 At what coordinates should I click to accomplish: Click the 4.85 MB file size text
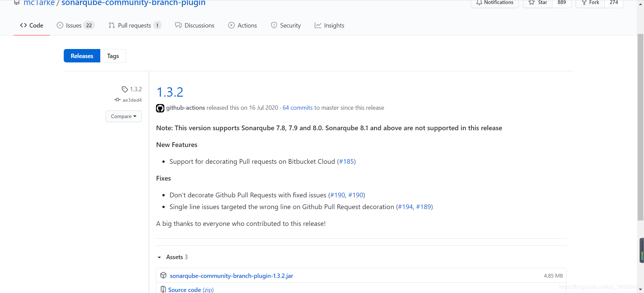tap(553, 276)
